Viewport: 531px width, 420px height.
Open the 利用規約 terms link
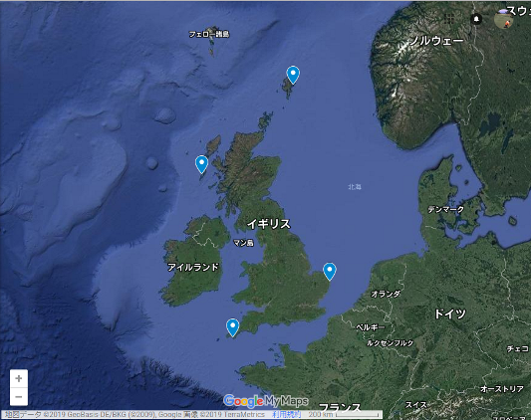coord(287,415)
